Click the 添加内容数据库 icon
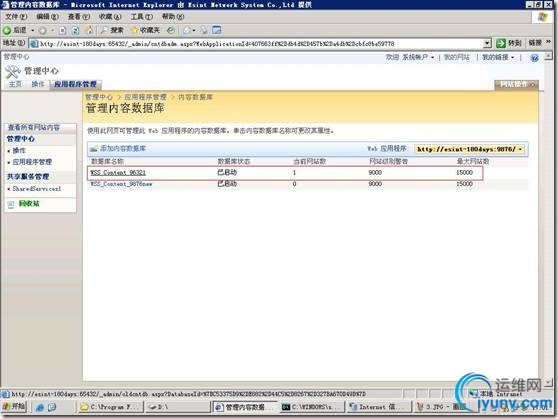This screenshot has width=558, height=419. [94, 149]
